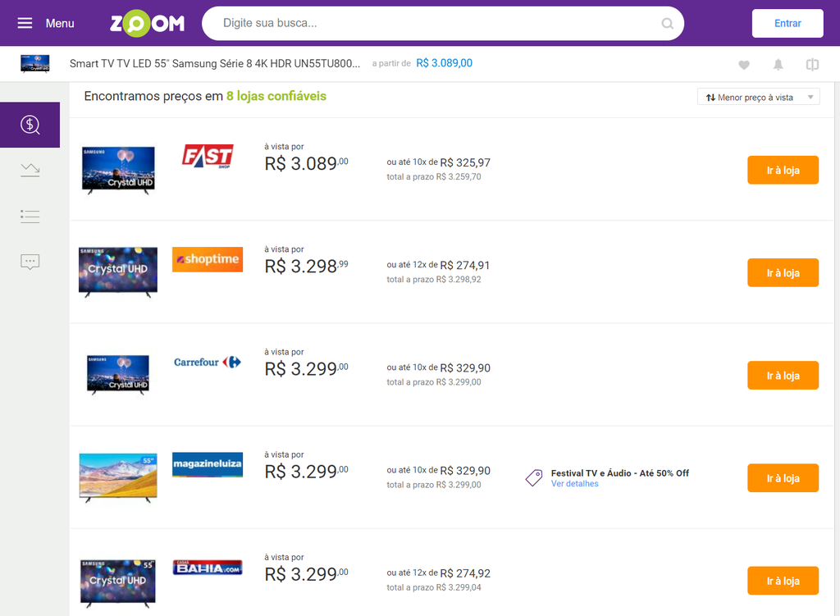Toggle the compare products icon

[812, 65]
